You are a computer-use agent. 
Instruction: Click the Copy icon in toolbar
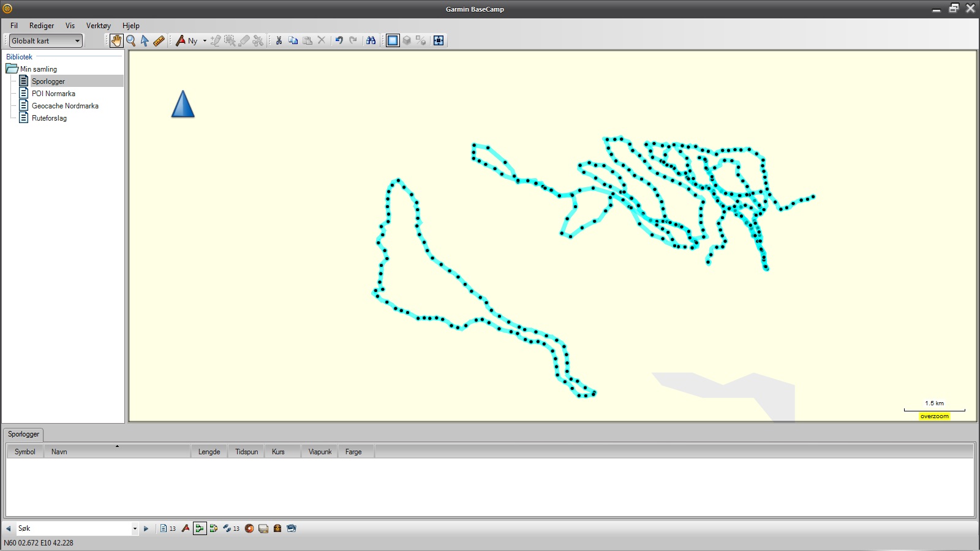click(293, 40)
